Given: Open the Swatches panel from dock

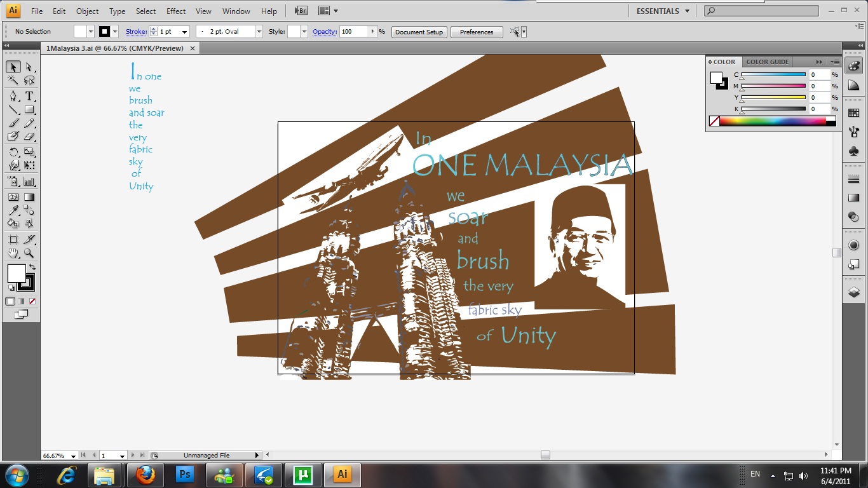Looking at the screenshot, I should coord(853,113).
